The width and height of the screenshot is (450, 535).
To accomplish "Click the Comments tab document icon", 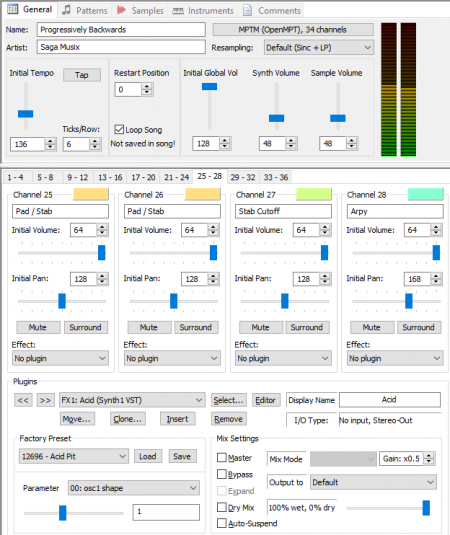I will pos(247,10).
